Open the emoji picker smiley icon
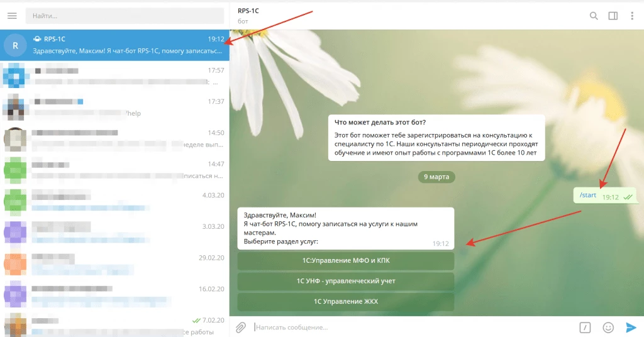The height and width of the screenshot is (337, 644). point(608,327)
